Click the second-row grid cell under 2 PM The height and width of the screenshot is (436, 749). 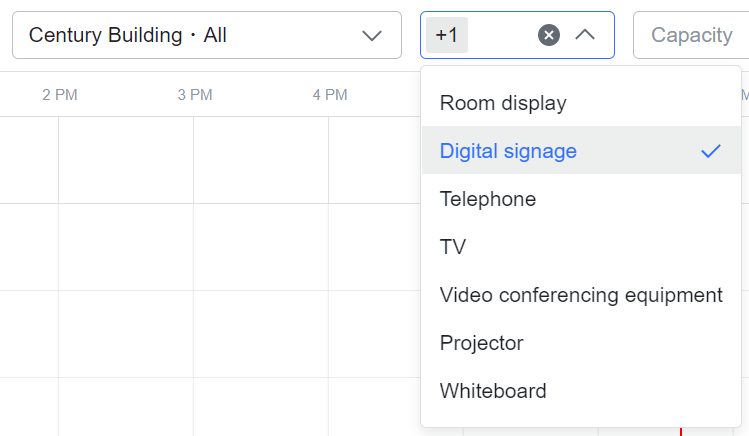pyautogui.click(x=125, y=247)
